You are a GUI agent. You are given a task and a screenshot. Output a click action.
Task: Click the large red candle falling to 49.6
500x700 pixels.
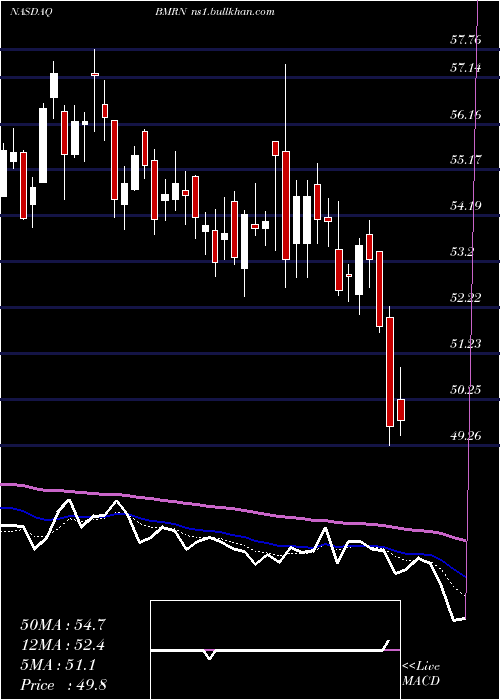click(390, 372)
